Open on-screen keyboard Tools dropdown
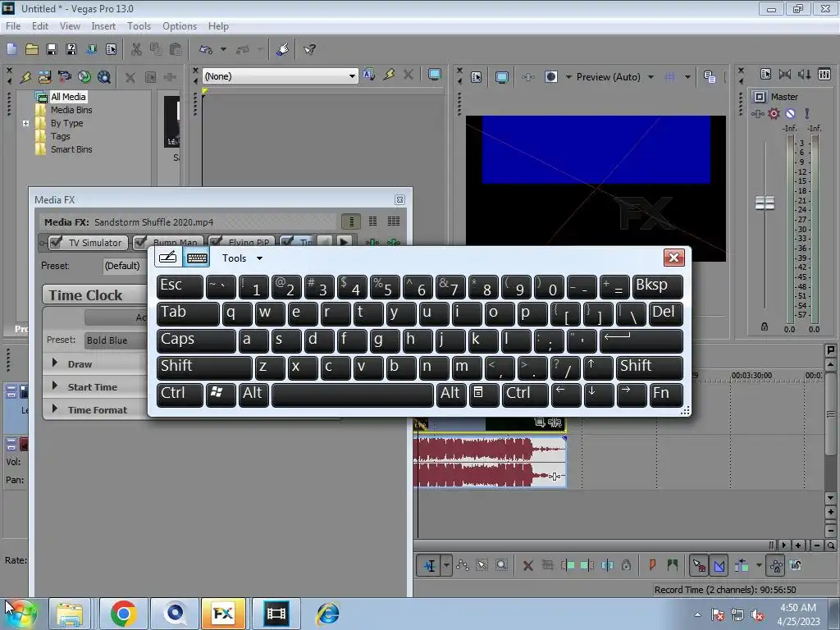This screenshot has width=840, height=630. (x=242, y=258)
